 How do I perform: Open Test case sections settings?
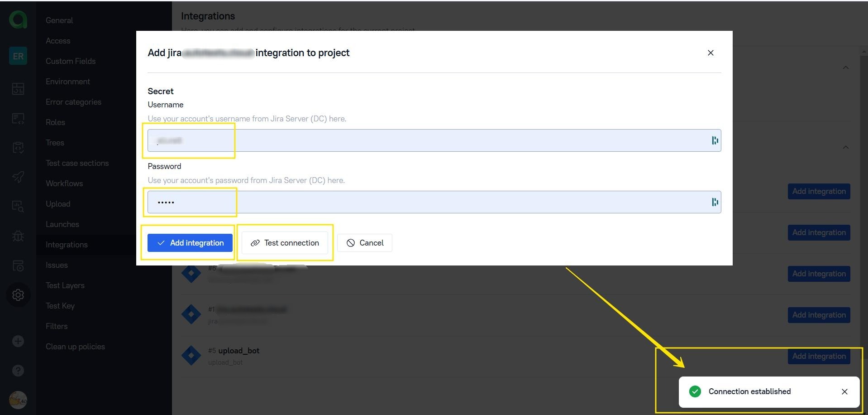(77, 163)
